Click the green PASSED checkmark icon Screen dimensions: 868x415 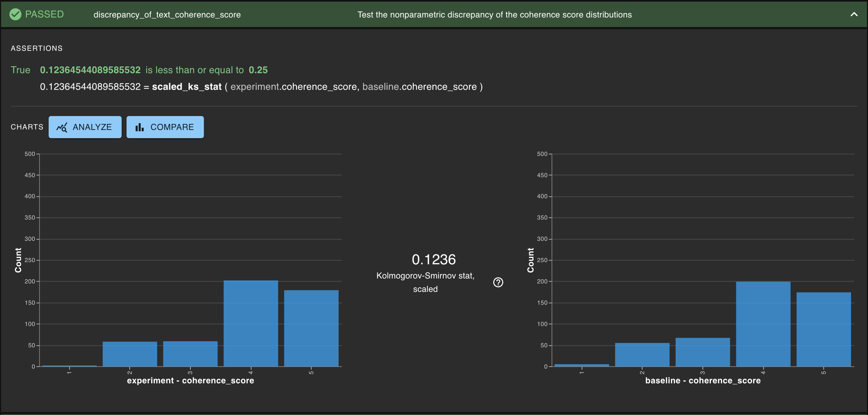click(15, 14)
